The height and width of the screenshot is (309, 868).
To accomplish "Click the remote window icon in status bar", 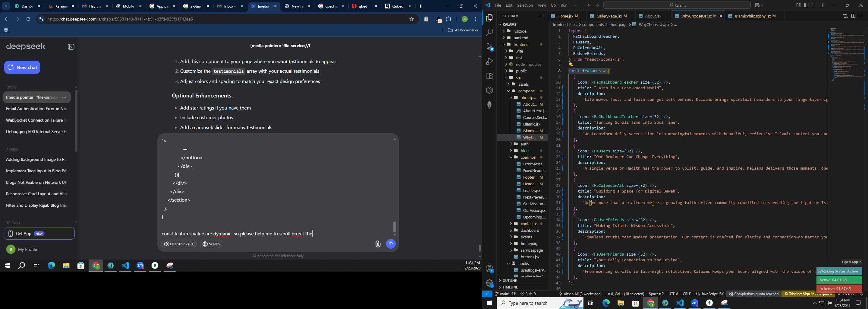I will [487, 294].
